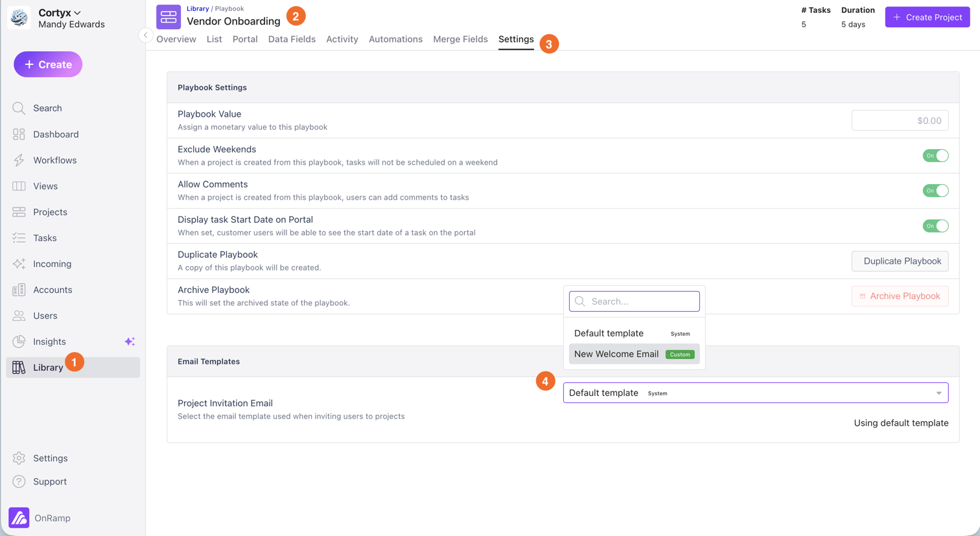
Task: Open Workflows lightning bolt icon
Action: pos(19,160)
